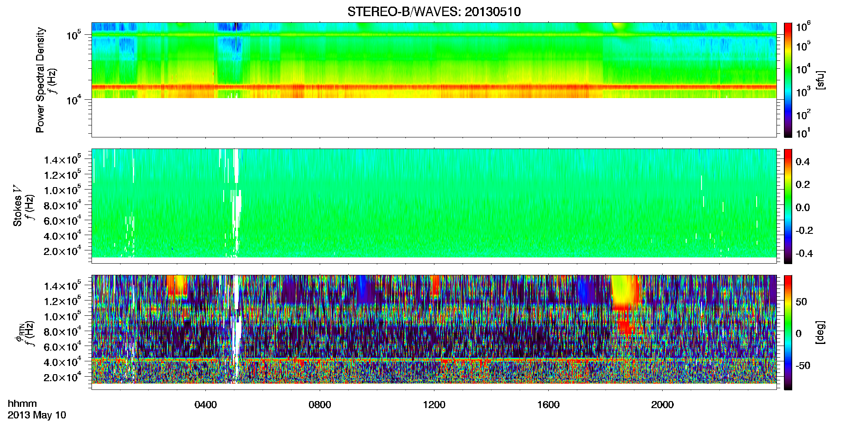
Task: Click the phi RTN degree color bar
Action: click(788, 332)
